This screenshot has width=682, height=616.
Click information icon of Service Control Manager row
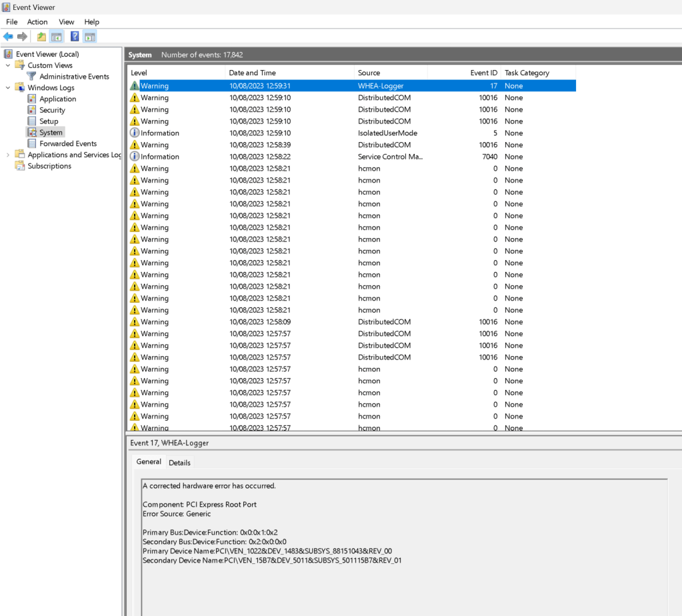click(135, 156)
